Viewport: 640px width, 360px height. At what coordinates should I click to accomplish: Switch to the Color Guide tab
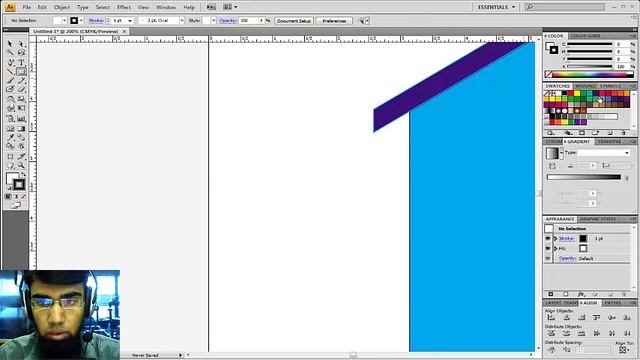[585, 36]
